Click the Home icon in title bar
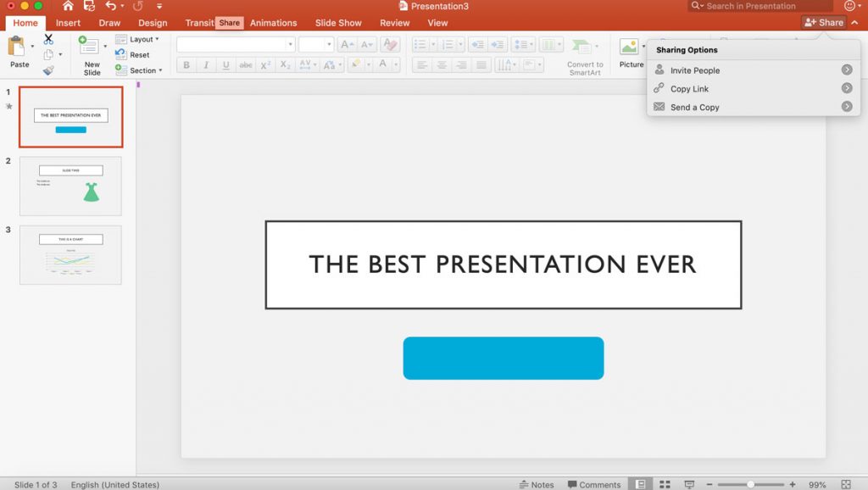 (68, 6)
